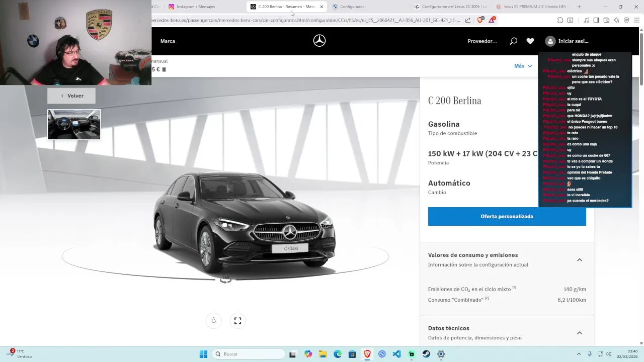This screenshot has width=644, height=362.
Task: Click the Windows taskbar 'Buscar' search box
Action: click(248, 354)
